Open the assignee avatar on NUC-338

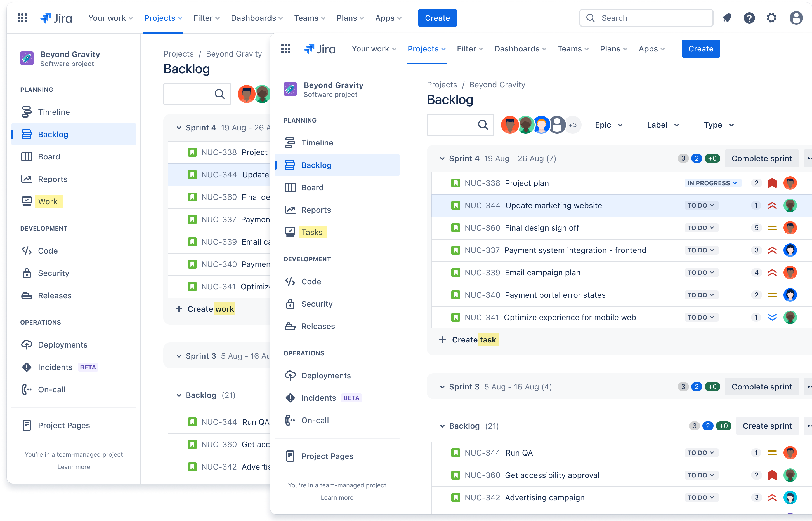tap(790, 183)
